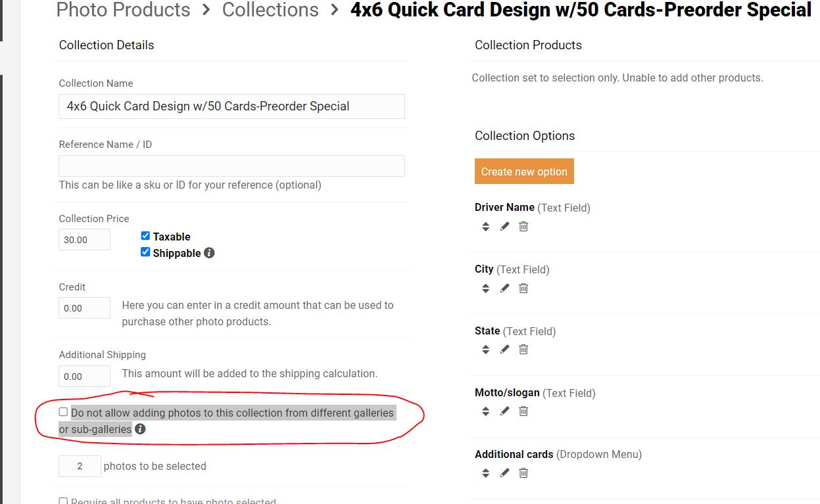
Task: Reorder Driver Name with sort arrows
Action: [485, 226]
